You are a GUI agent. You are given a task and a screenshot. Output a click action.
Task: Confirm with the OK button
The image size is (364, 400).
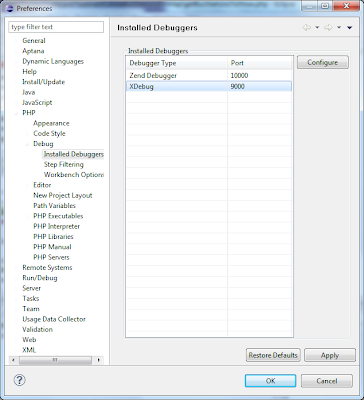coord(270,381)
